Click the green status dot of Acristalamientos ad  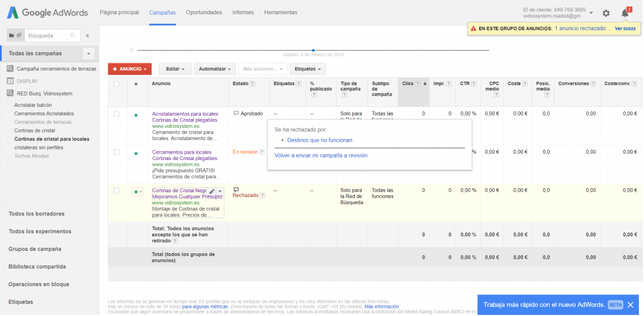coord(136,115)
